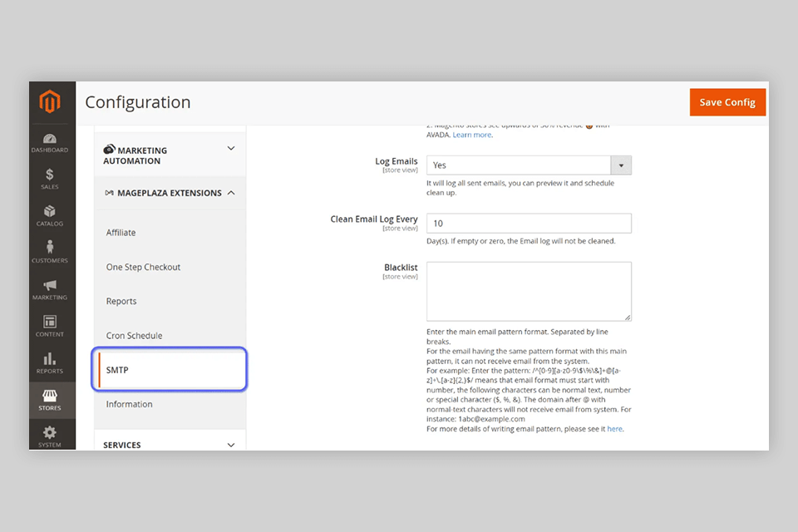Open the email pattern 'here' link
The height and width of the screenshot is (532, 798).
[614, 429]
